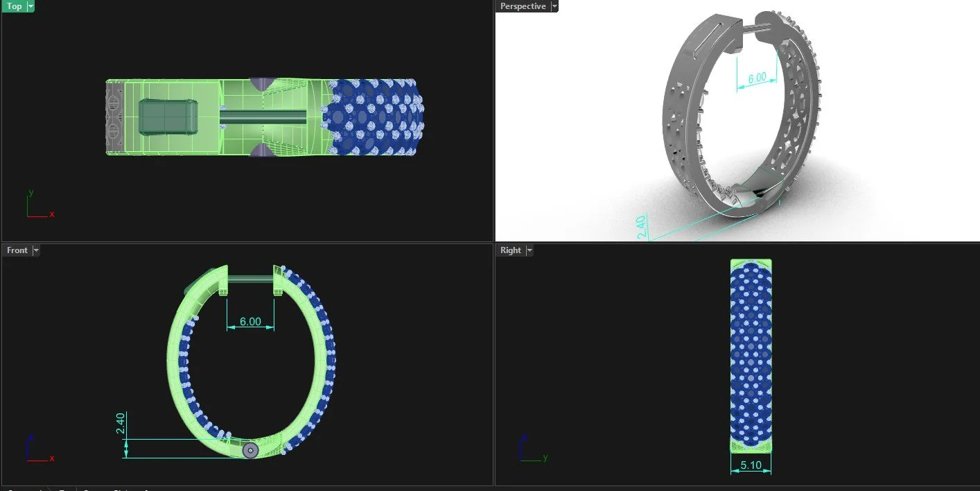The width and height of the screenshot is (980, 491).
Task: Select the 2.40 dimension in Perspective view
Action: [x=641, y=227]
